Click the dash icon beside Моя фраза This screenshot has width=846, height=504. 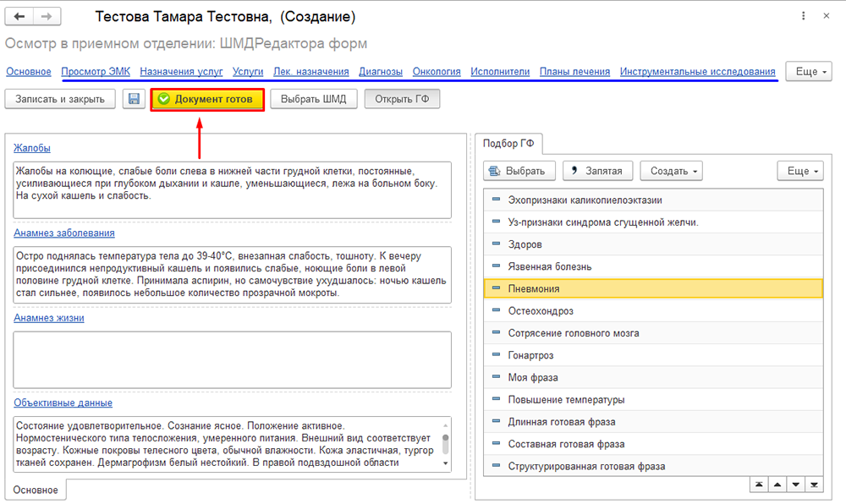(x=496, y=377)
